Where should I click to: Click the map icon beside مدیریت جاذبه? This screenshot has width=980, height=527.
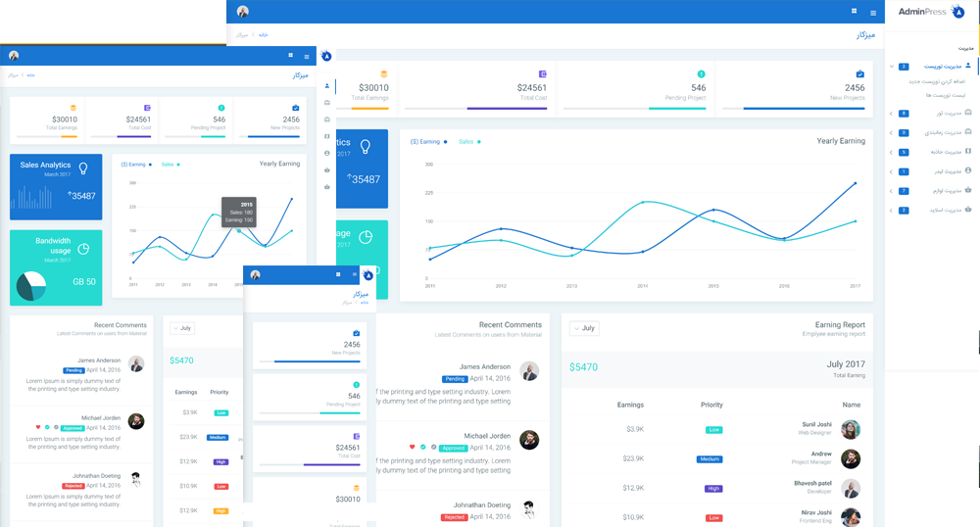[968, 152]
